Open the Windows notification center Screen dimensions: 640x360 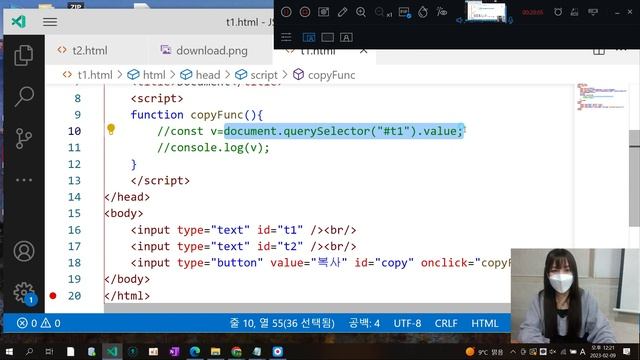click(x=627, y=351)
